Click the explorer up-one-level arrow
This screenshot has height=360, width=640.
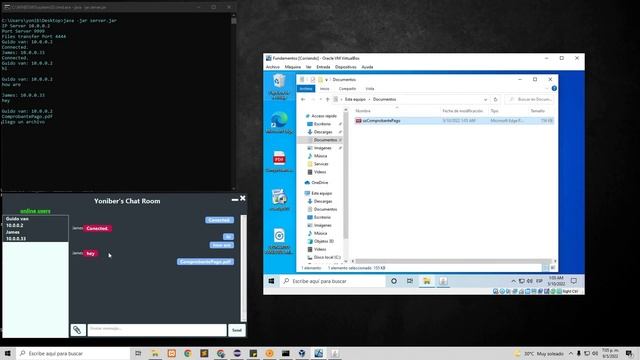(x=327, y=100)
